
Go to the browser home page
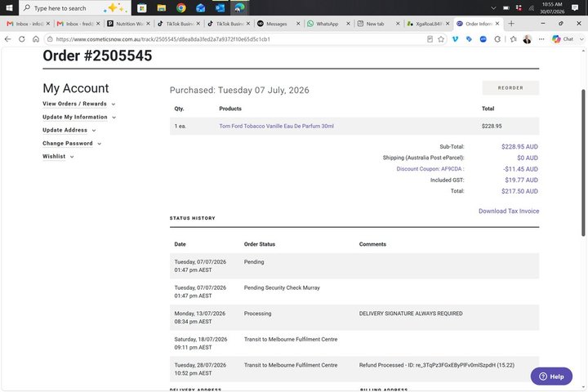click(36, 39)
